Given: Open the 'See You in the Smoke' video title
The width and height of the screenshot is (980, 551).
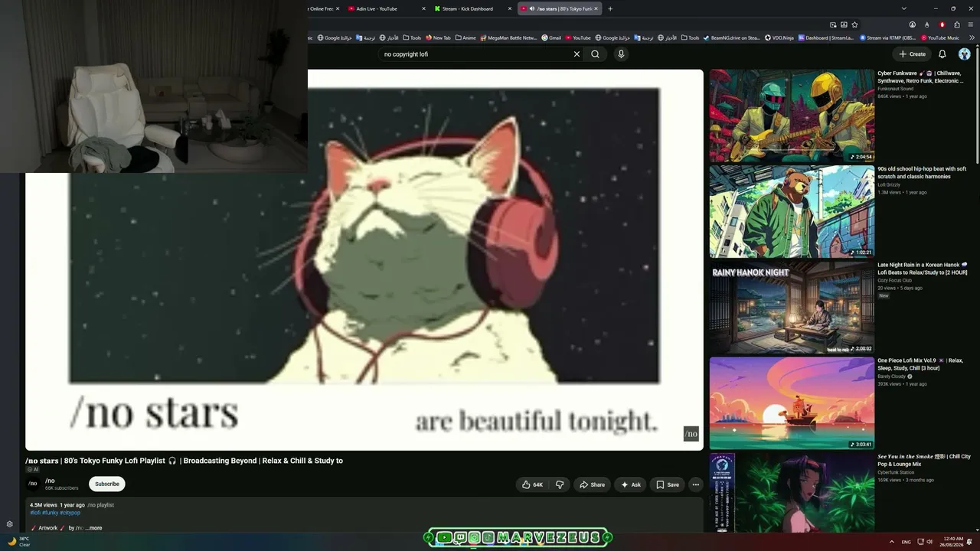Looking at the screenshot, I should click(x=924, y=460).
